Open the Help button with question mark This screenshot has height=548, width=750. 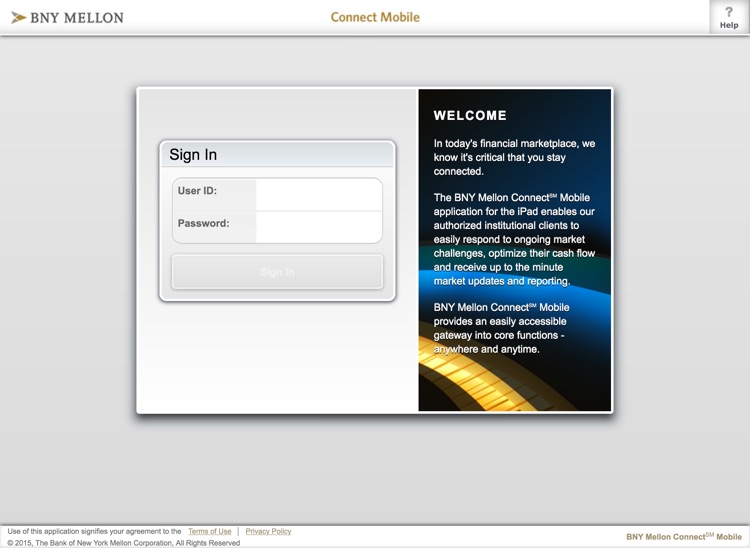click(x=728, y=18)
